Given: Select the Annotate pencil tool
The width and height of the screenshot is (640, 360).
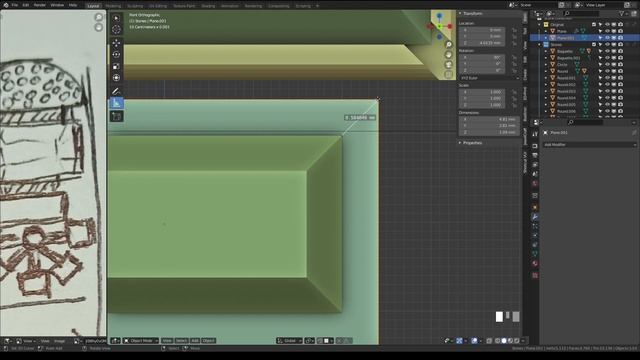Looking at the screenshot, I should (x=116, y=91).
